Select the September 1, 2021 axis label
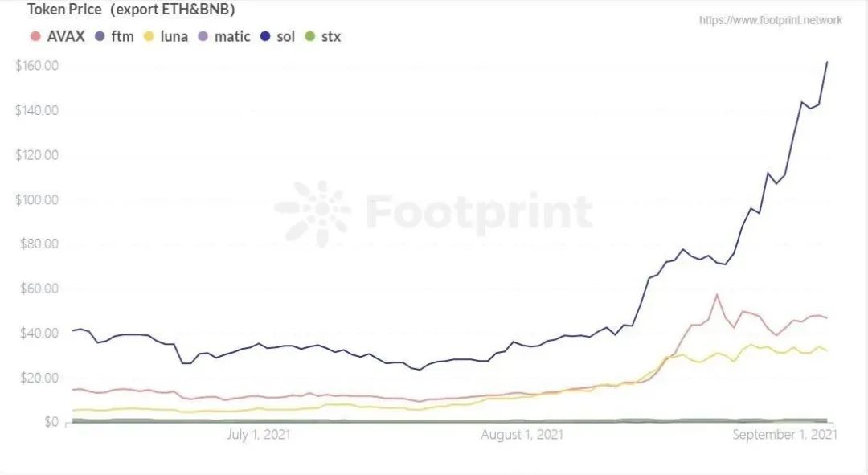This screenshot has width=868, height=475. pos(784,435)
